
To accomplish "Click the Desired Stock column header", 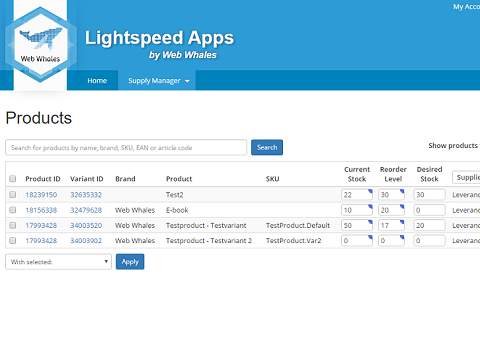I will (429, 174).
